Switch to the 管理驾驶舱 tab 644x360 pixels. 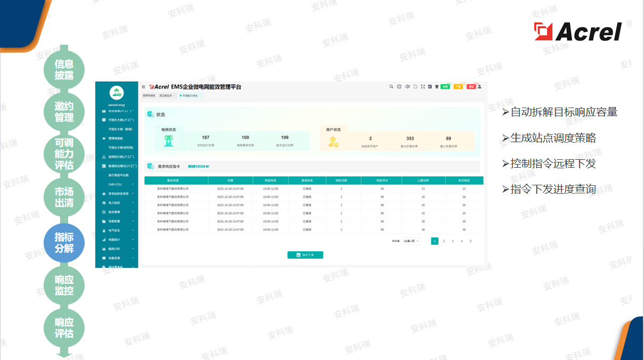(x=148, y=96)
